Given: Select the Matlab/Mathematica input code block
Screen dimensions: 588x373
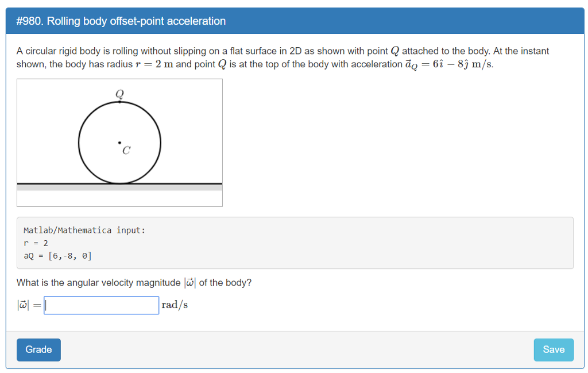Looking at the screenshot, I should click(295, 242).
